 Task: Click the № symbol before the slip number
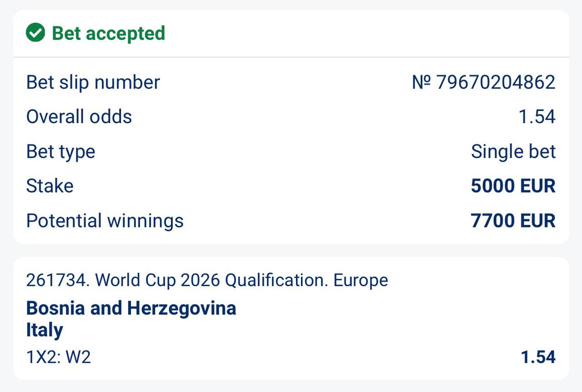point(421,83)
